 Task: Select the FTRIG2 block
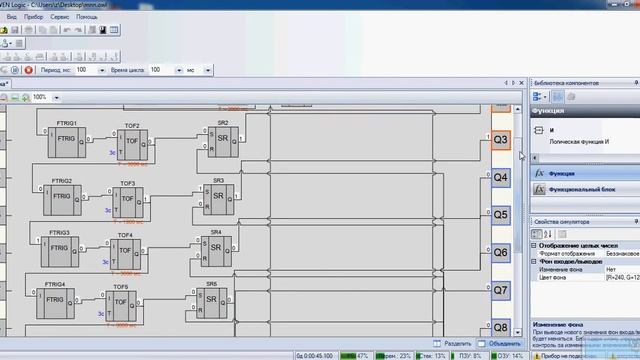coord(62,200)
